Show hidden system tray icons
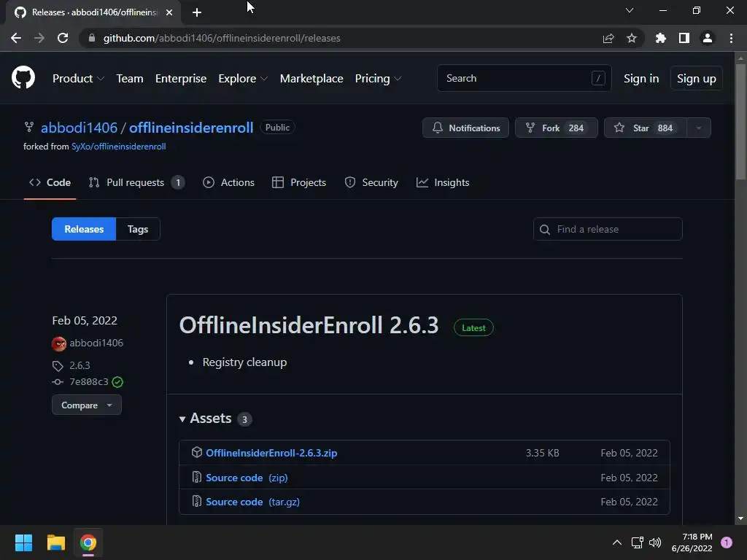Viewport: 747px width, 560px height. [617, 542]
